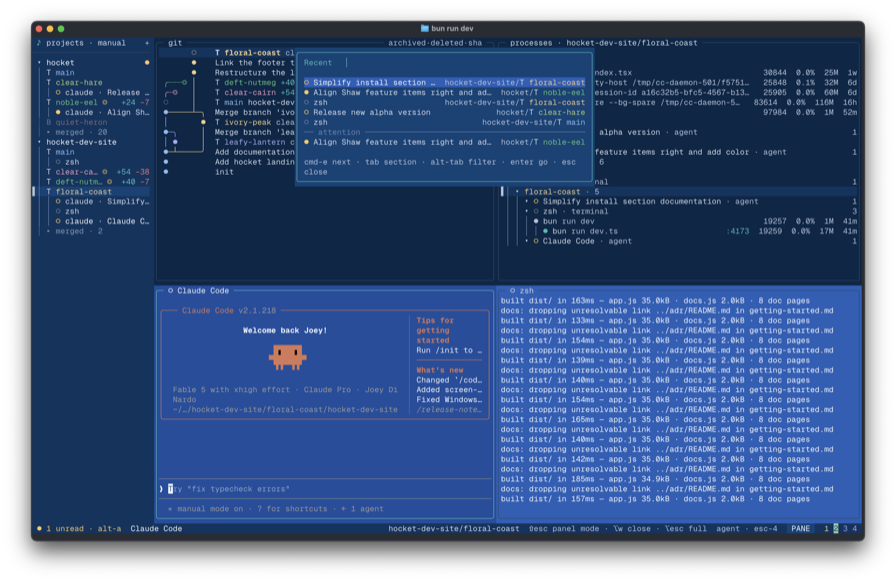
Task: Expand 'Claude Code · agent' in processes panel
Action: [526, 241]
